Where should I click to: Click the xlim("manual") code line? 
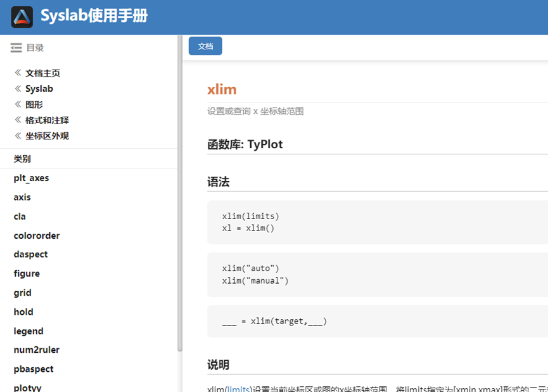click(x=255, y=281)
